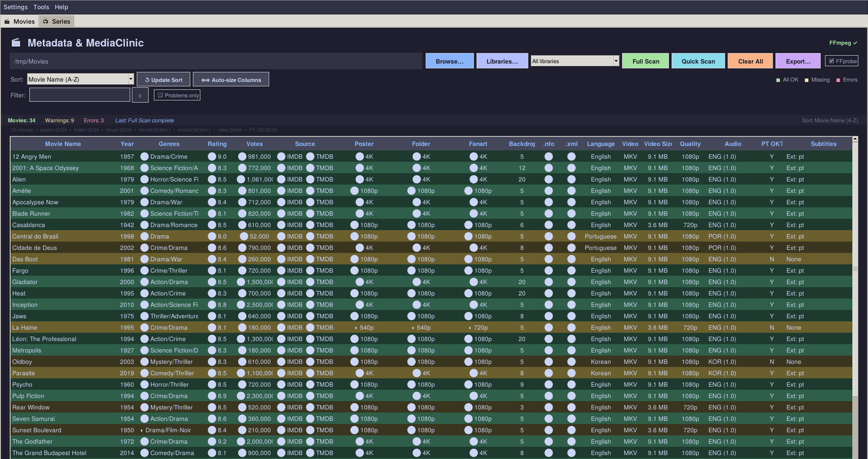This screenshot has height=459, width=868.
Task: Click the Year column header
Action: [x=127, y=144]
